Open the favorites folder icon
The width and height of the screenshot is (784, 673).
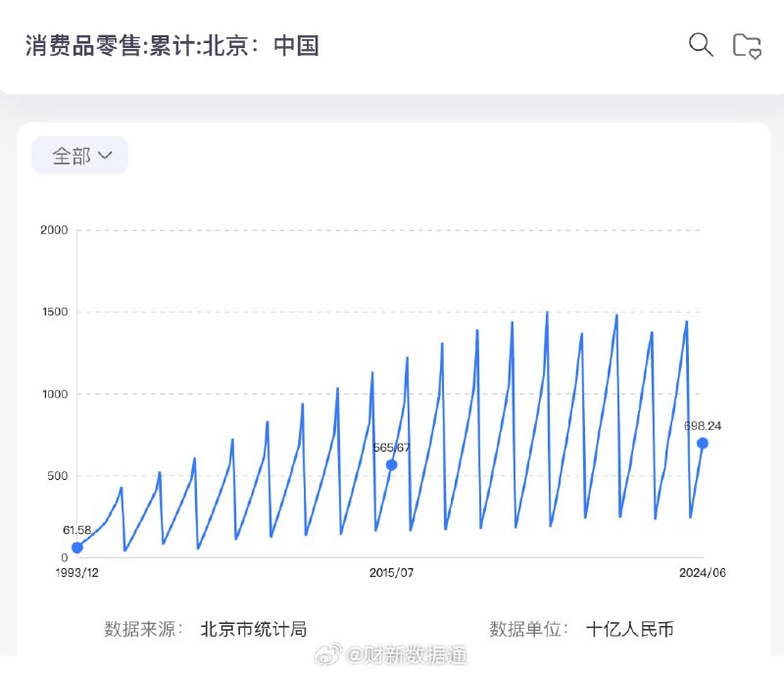(x=747, y=45)
